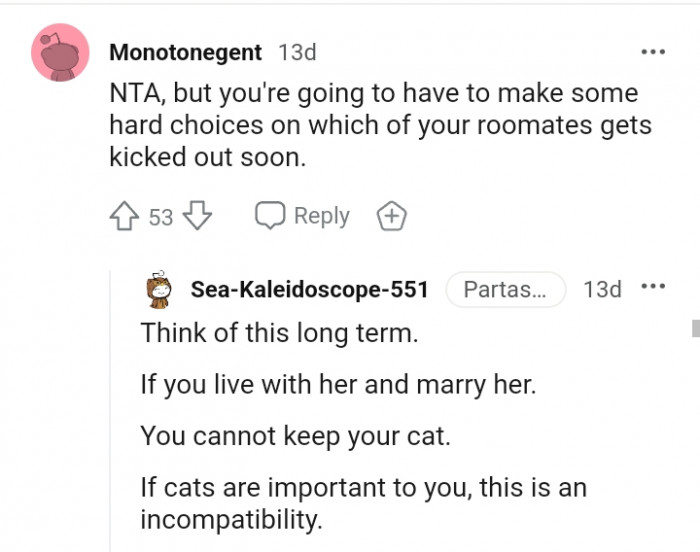Click the truncated "Partas..." user flair
Screen dimensions: 700x552
tap(505, 289)
